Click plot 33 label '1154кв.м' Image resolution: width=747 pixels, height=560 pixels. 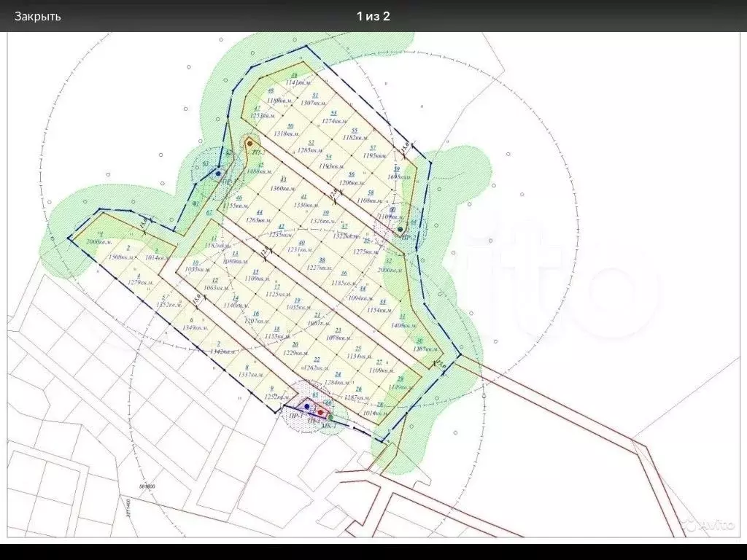click(x=379, y=309)
